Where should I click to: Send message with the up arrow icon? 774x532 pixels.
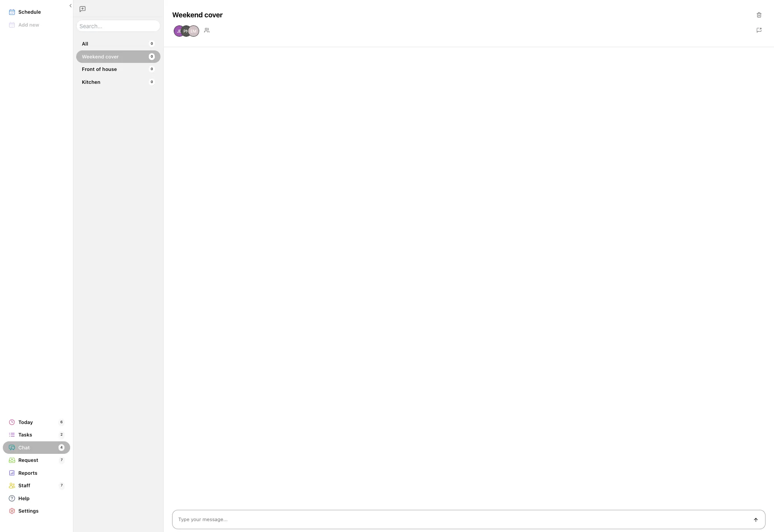point(756,520)
